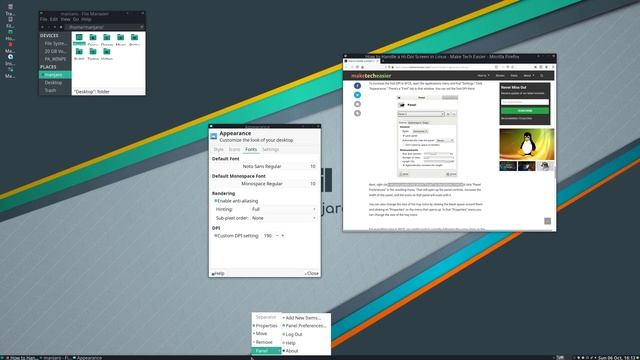Click the back arrow in File Manager toolbar
The image size is (640, 360).
point(42,27)
